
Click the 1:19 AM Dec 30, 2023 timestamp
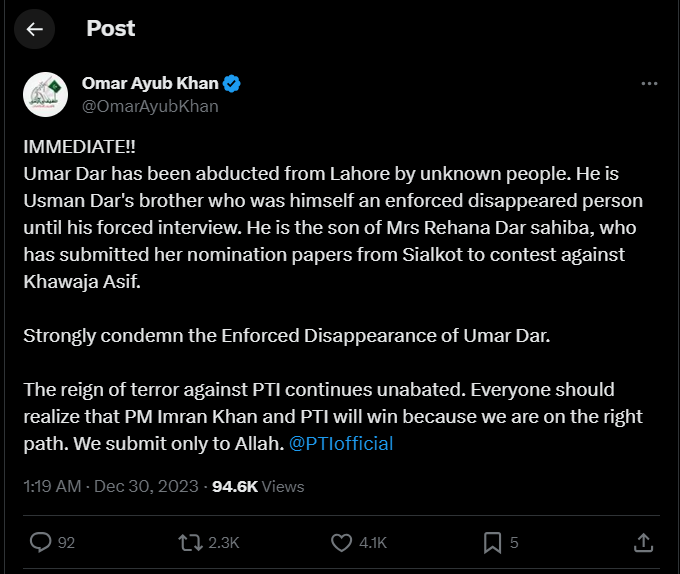tap(112, 487)
